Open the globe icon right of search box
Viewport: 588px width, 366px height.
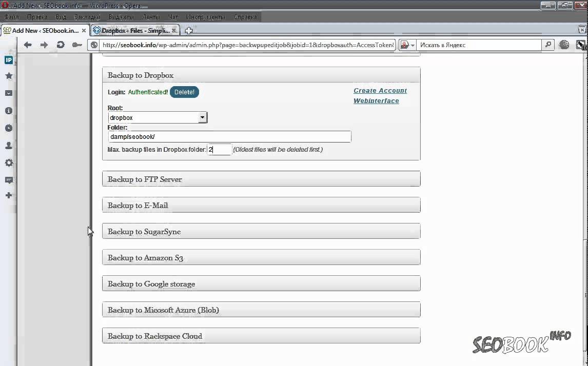click(564, 45)
